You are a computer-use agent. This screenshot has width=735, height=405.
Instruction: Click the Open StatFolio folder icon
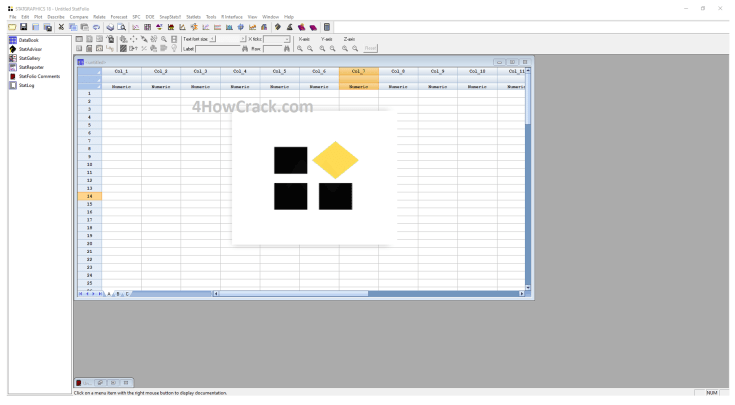pyautogui.click(x=12, y=27)
